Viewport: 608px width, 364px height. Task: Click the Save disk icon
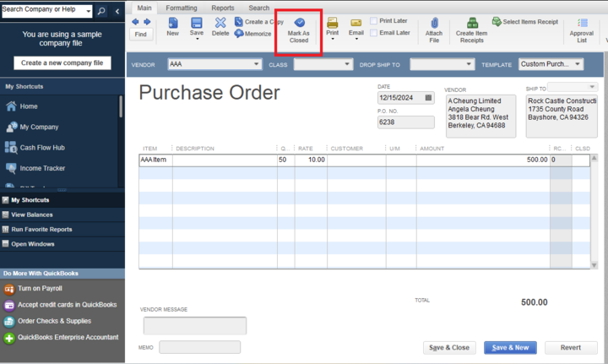click(197, 23)
